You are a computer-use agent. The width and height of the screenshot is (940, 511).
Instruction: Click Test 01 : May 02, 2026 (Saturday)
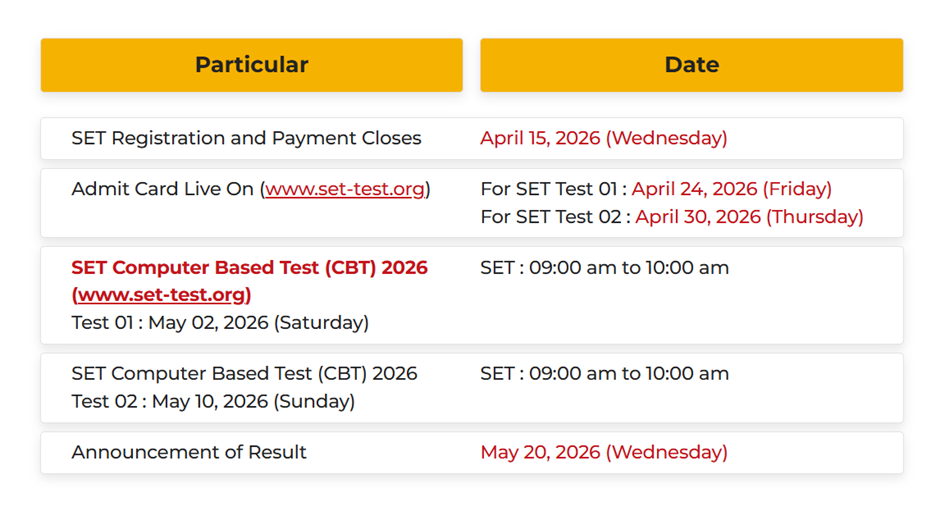click(220, 322)
